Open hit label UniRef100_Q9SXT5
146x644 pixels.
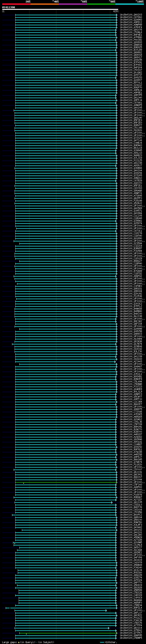tap(131, 30)
